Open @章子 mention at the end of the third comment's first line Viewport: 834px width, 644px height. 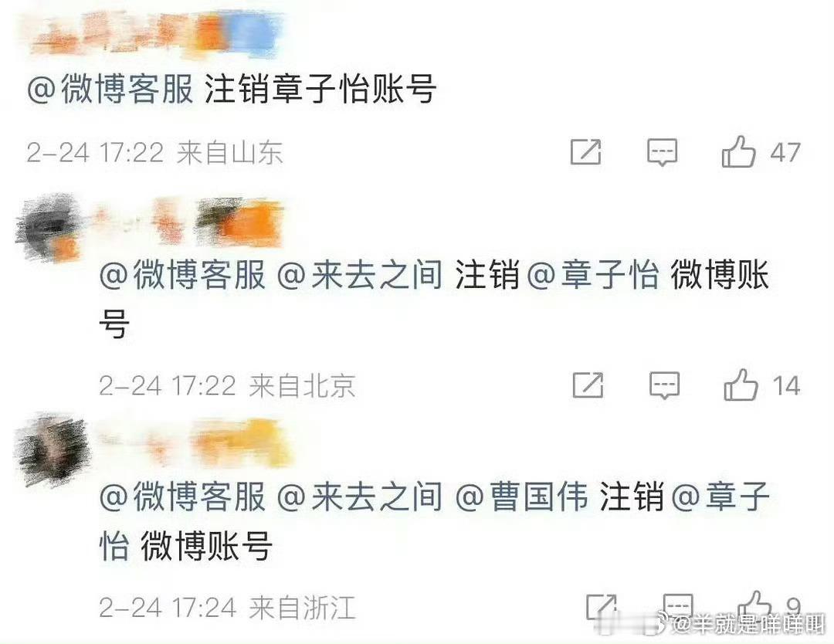coord(721,497)
